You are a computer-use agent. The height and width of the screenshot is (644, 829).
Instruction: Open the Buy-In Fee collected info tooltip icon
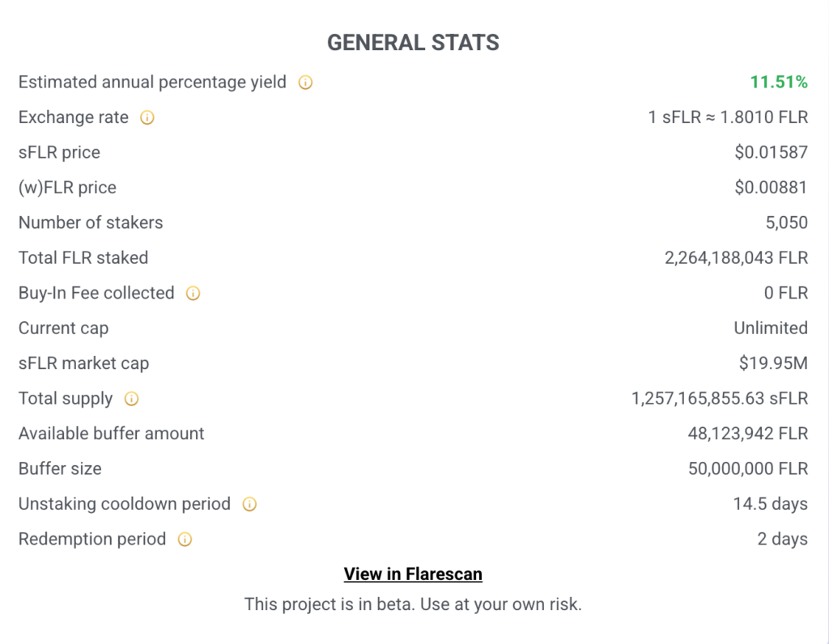click(193, 294)
